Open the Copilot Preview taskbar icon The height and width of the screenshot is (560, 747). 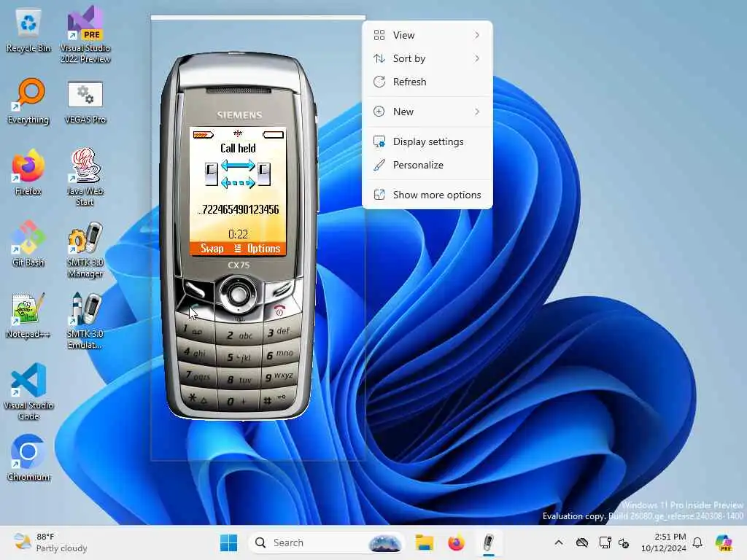click(x=724, y=542)
